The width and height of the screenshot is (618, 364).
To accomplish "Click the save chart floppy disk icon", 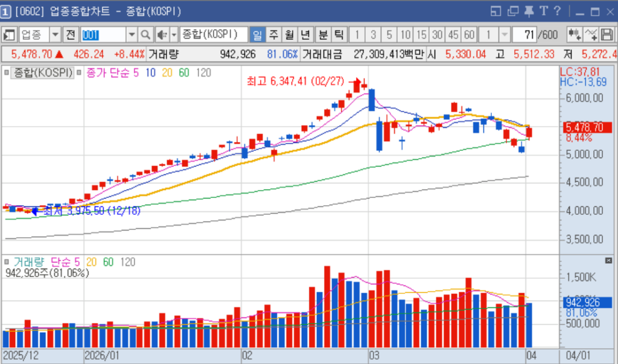I will [607, 34].
